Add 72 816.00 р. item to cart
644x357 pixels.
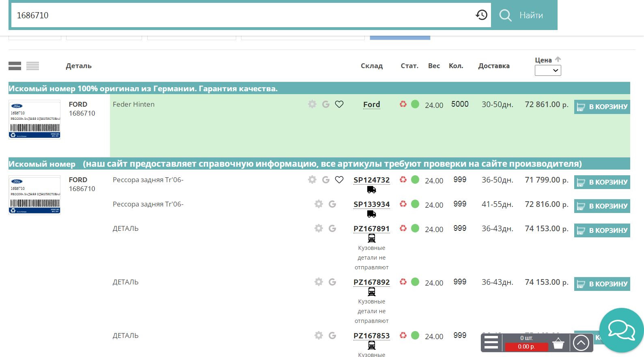602,206
